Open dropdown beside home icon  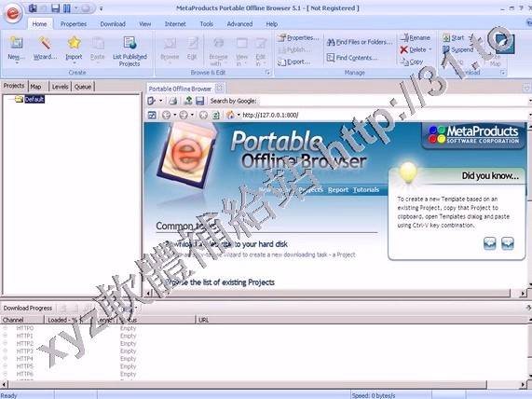click(239, 115)
